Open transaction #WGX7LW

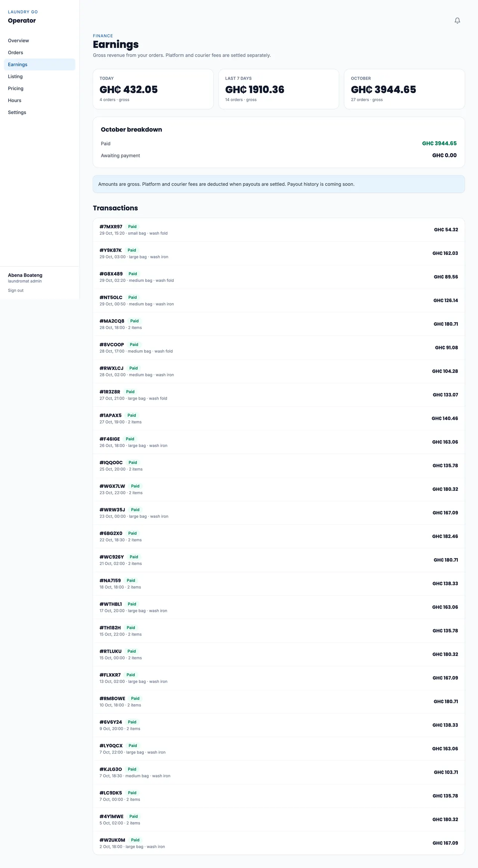pyautogui.click(x=279, y=489)
